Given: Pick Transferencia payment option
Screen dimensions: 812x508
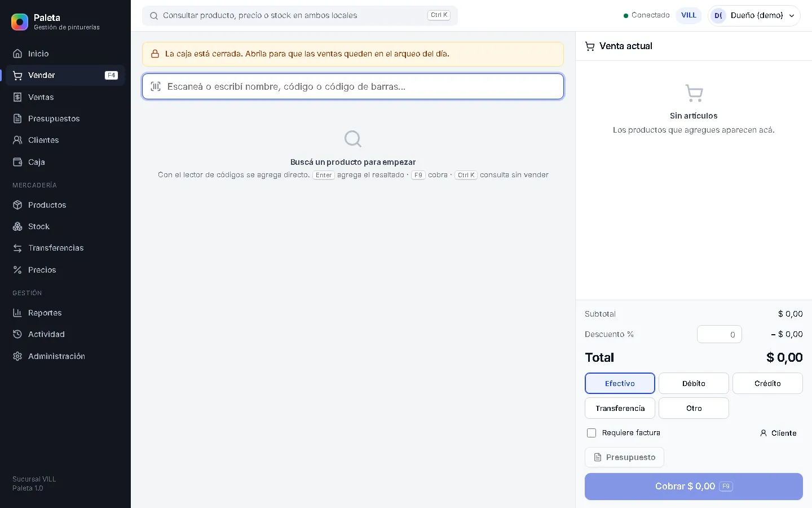Looking at the screenshot, I should coord(620,408).
